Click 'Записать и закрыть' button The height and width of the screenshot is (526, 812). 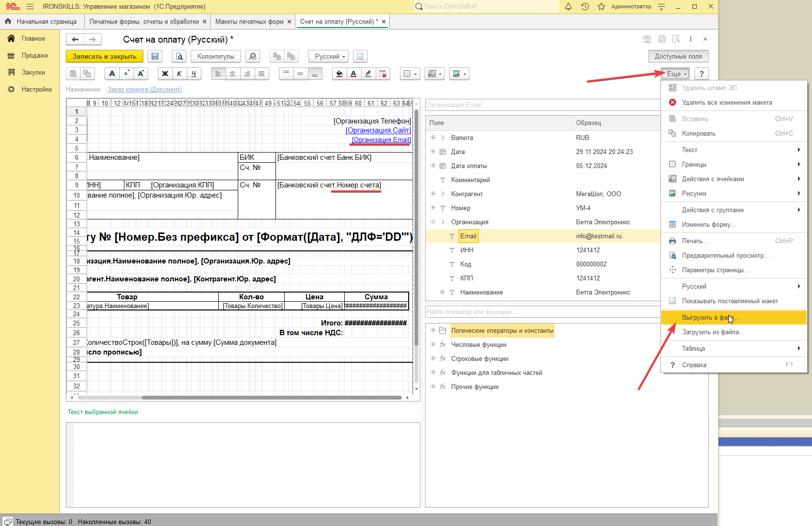pyautogui.click(x=105, y=57)
